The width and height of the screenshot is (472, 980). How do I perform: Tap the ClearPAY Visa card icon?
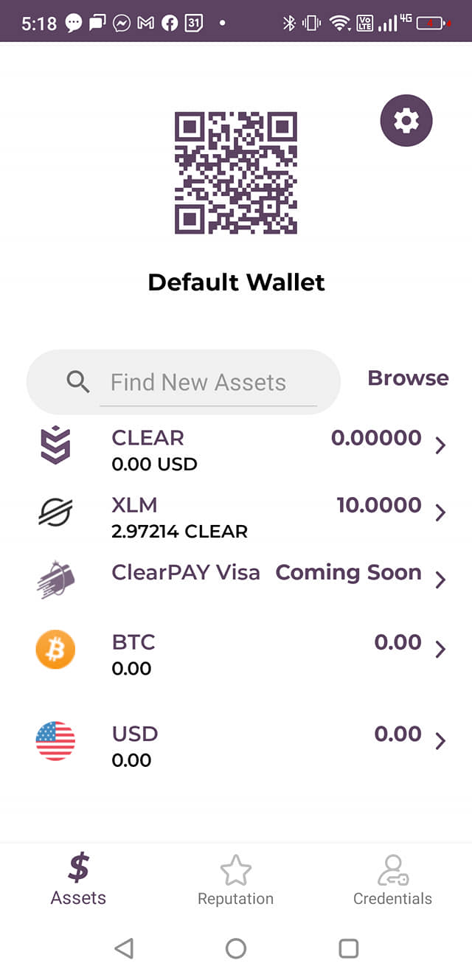[x=55, y=579]
